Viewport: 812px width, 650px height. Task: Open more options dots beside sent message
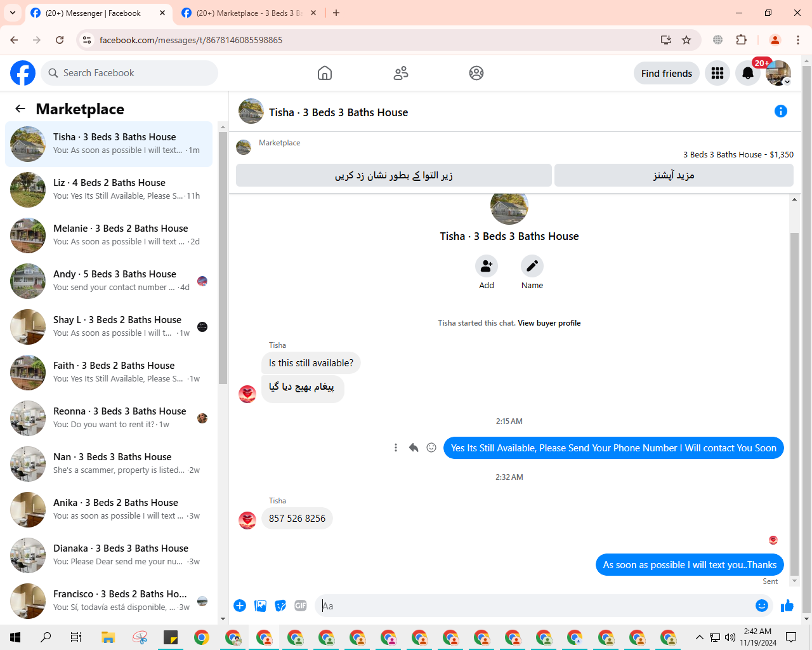[396, 448]
